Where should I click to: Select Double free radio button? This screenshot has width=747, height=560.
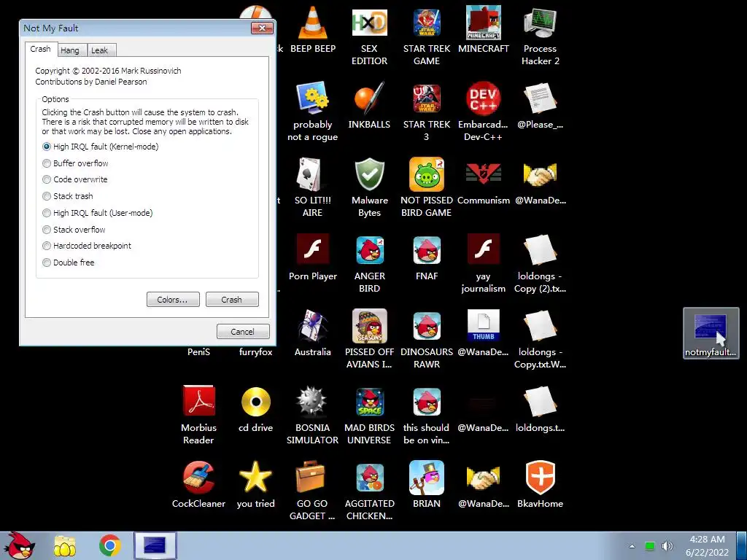[x=47, y=262]
